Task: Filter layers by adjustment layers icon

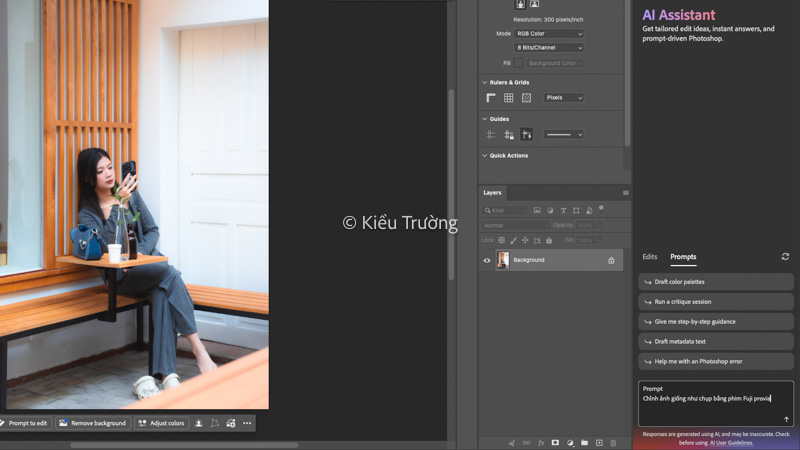Action: tap(550, 210)
